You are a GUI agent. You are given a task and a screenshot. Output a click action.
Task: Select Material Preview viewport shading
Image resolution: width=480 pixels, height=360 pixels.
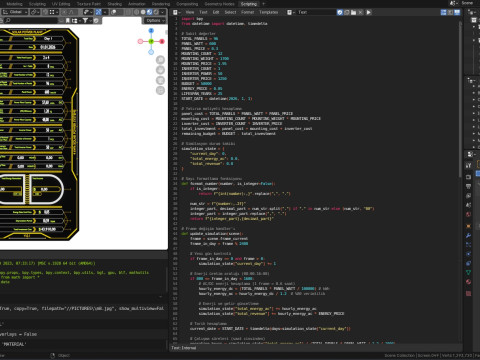149,12
